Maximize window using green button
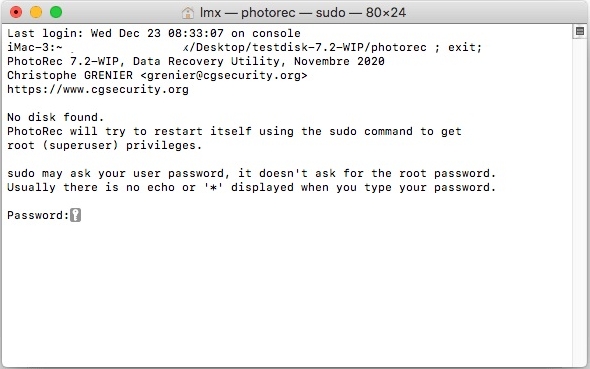590x369 pixels. 56,12
